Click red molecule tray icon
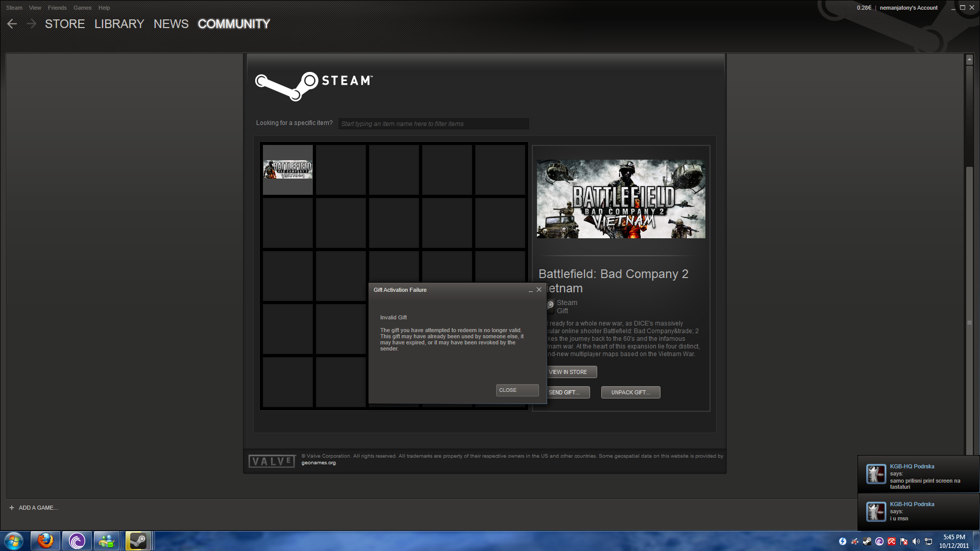 [855, 541]
